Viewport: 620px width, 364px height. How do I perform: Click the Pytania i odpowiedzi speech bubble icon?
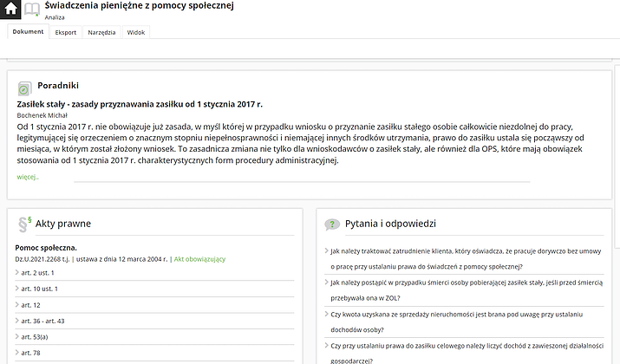click(331, 224)
